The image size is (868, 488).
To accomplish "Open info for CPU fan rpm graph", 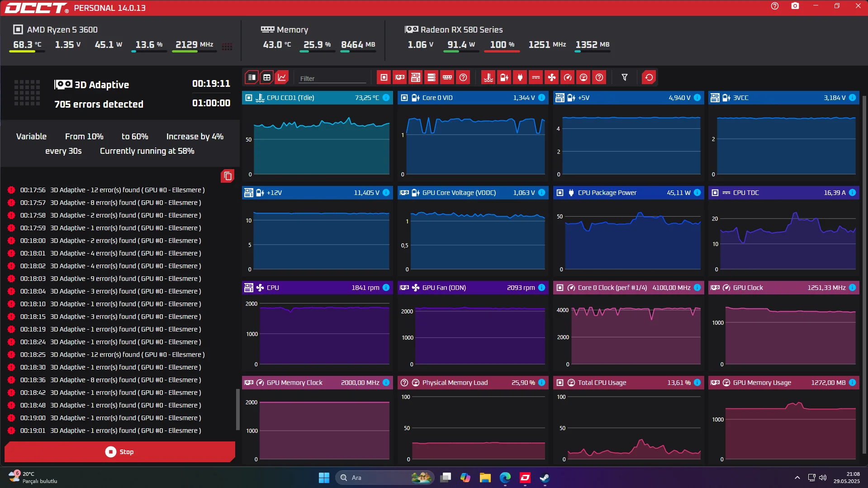I will pyautogui.click(x=386, y=288).
